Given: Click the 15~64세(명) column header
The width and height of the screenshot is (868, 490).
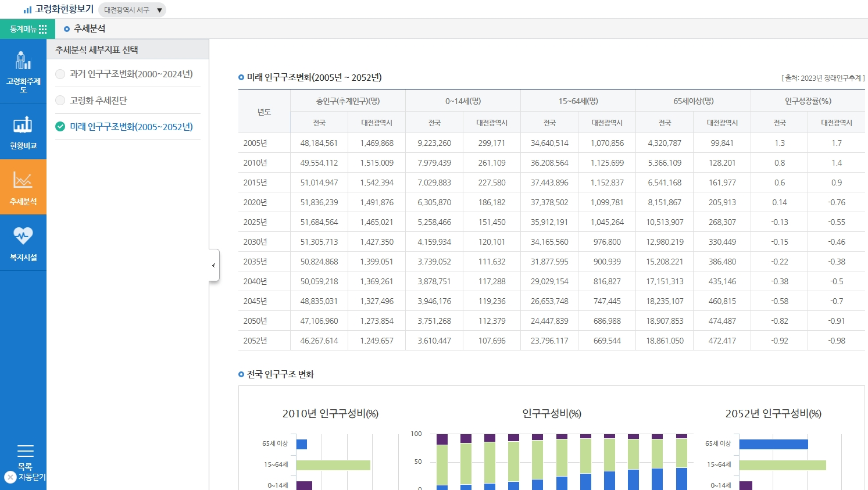Looking at the screenshot, I should tap(578, 101).
